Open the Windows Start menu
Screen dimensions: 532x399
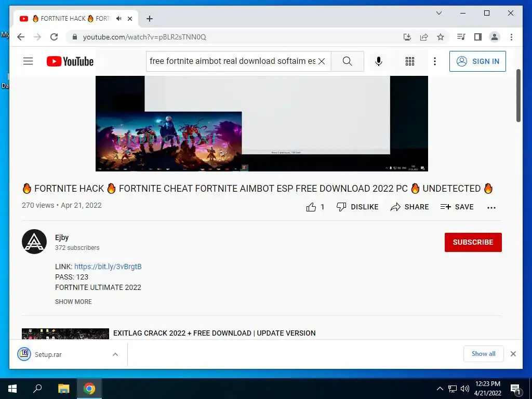tap(12, 389)
